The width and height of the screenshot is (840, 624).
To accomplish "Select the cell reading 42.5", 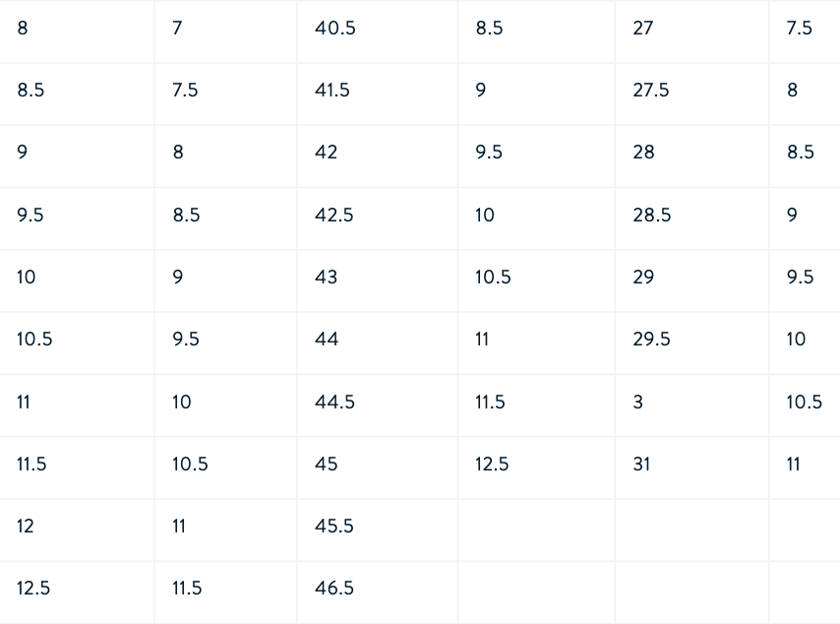I will point(377,218).
